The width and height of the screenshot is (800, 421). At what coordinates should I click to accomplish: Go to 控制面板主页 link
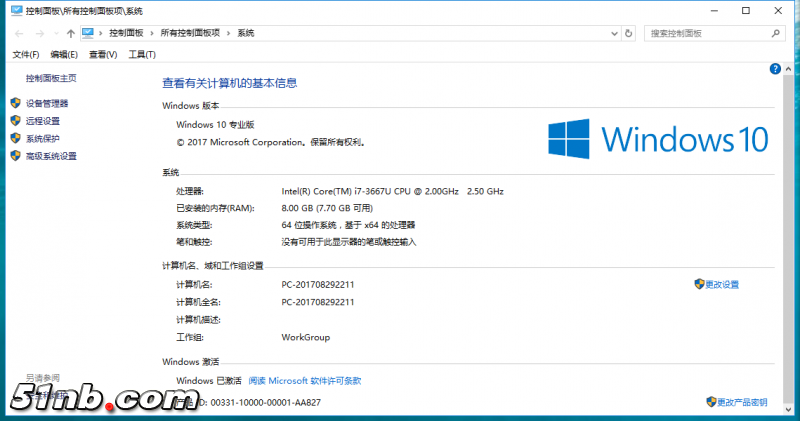51,78
